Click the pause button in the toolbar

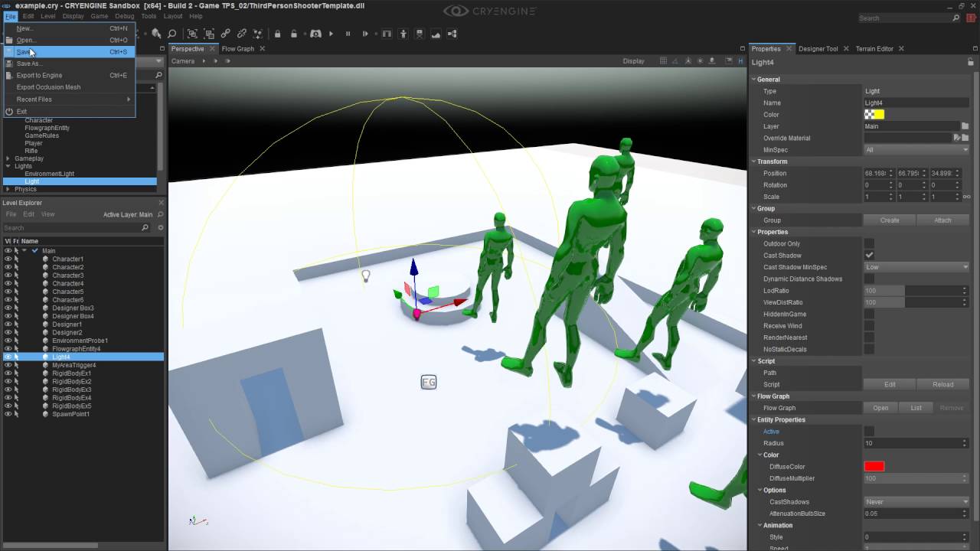click(x=348, y=34)
